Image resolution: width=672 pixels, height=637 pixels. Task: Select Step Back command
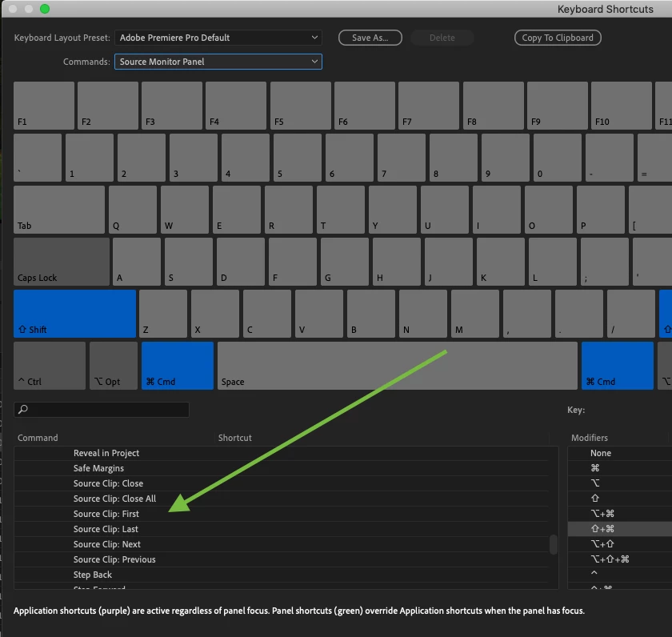click(281, 575)
